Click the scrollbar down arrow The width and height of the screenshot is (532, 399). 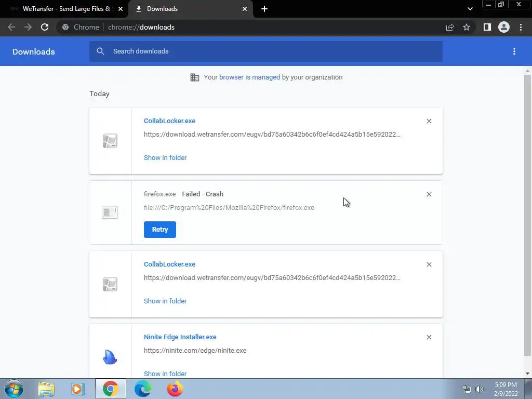tap(527, 374)
